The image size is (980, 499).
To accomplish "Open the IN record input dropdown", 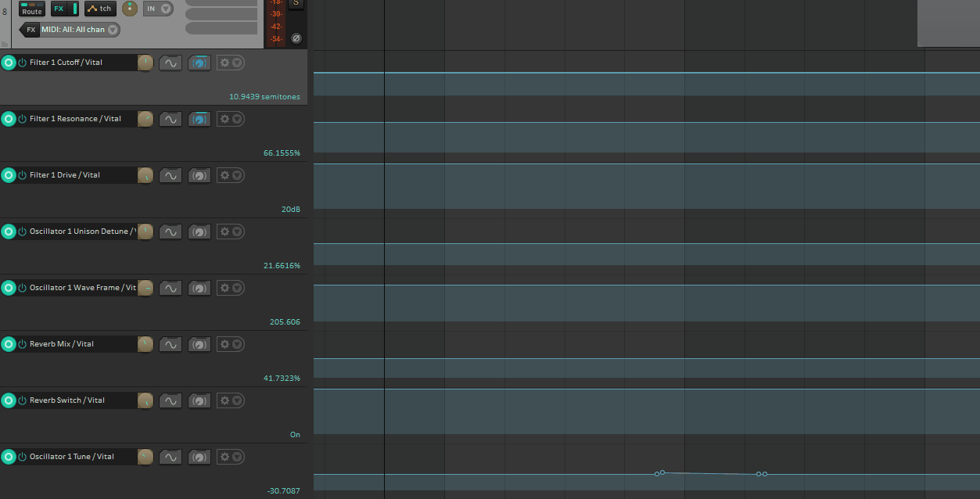I will pos(158,9).
